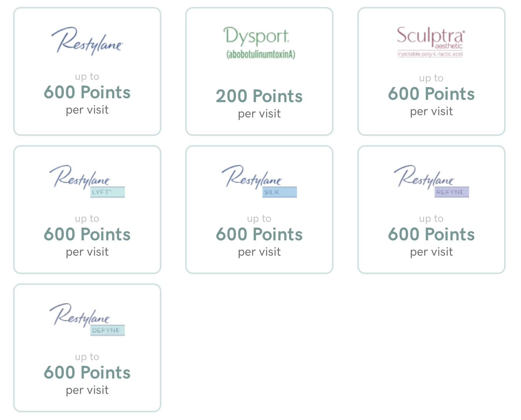Screen dimensions: 521x420
Task: Click 600 Points under Restylane Lyft
Action: click(87, 234)
